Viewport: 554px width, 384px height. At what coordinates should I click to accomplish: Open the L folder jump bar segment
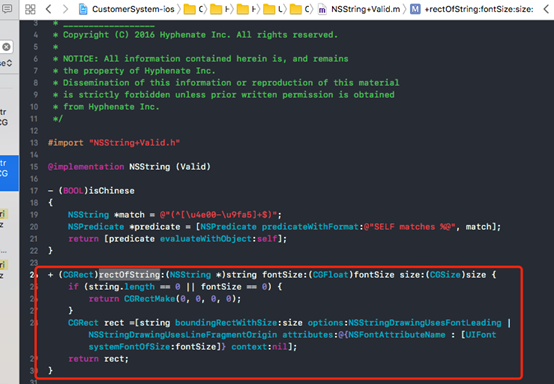click(274, 9)
